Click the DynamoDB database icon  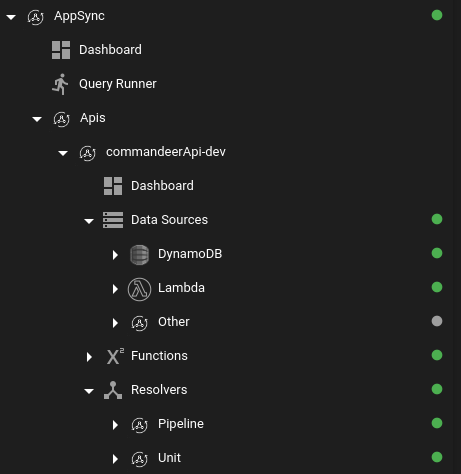[x=139, y=255]
